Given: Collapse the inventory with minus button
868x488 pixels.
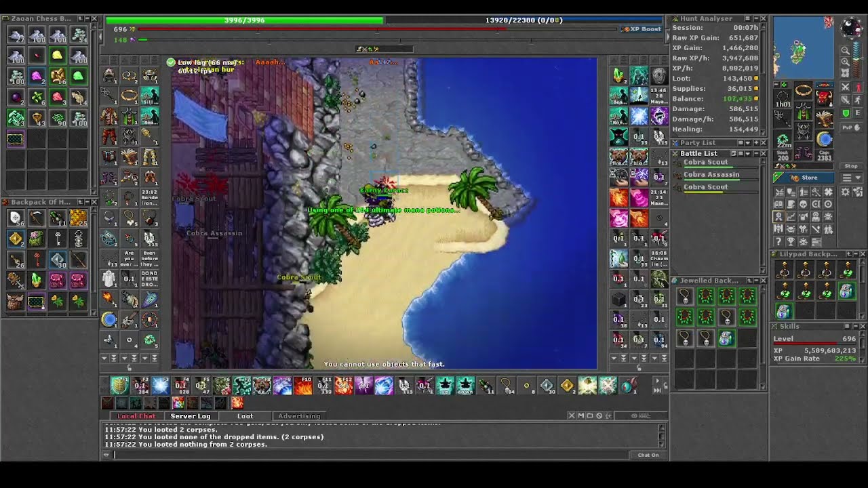Looking at the screenshot, I should (776, 85).
